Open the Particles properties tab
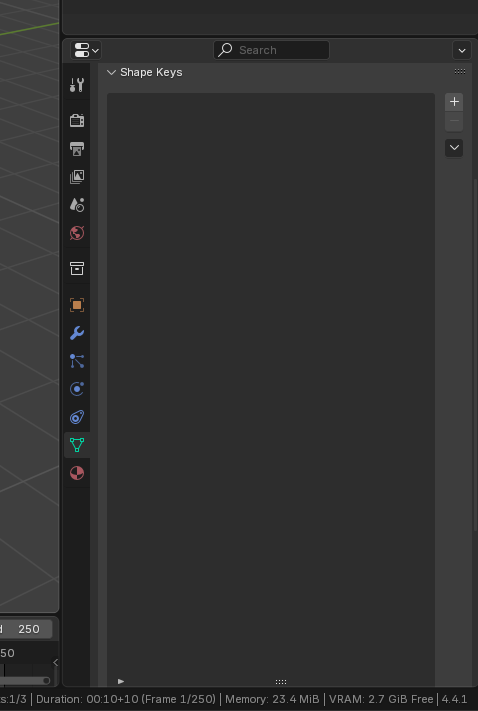 (77, 361)
